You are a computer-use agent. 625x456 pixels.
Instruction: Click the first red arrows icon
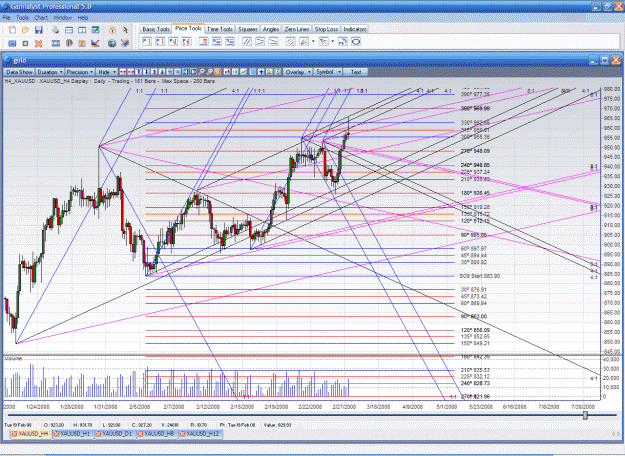123,72
